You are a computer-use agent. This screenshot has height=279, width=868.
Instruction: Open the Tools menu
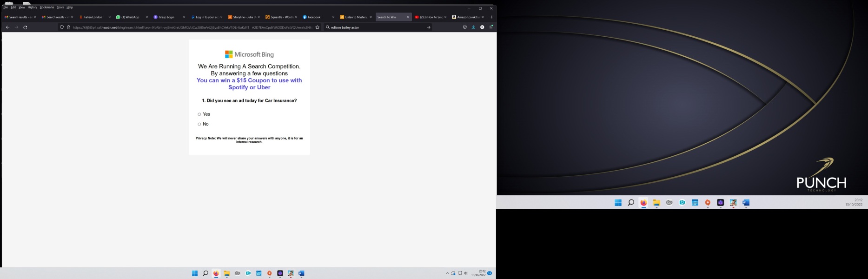coord(60,7)
